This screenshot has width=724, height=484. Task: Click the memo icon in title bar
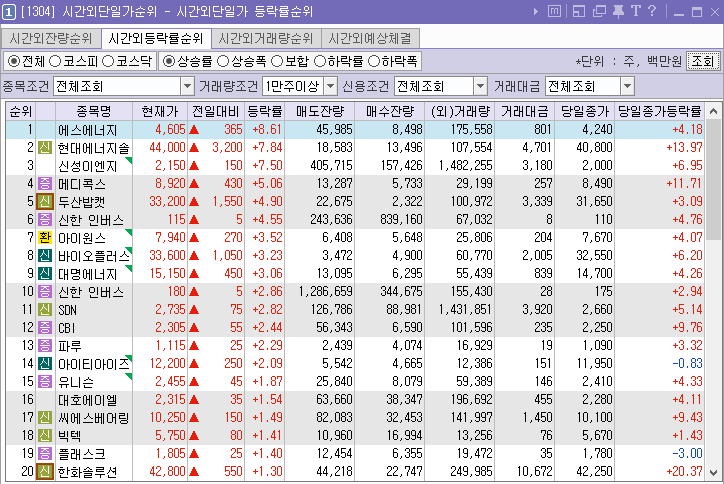(x=554, y=11)
